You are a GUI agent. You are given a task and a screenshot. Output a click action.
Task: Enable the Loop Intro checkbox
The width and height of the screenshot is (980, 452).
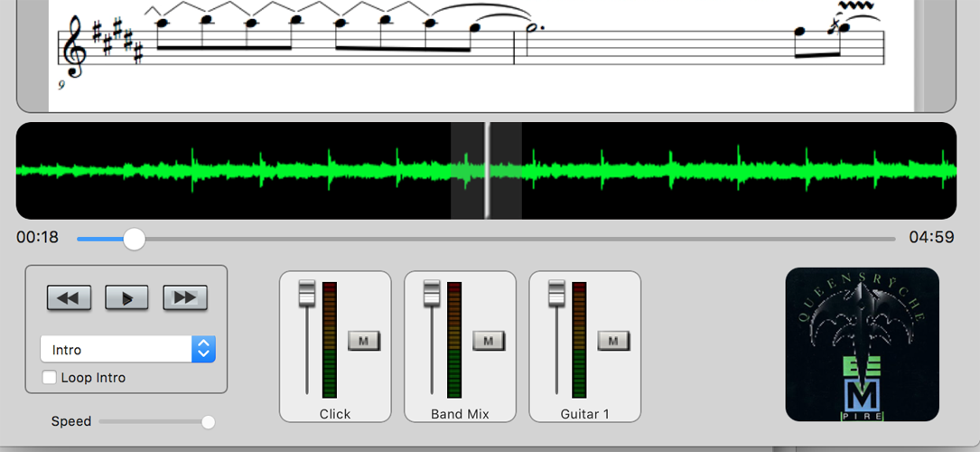pyautogui.click(x=50, y=378)
